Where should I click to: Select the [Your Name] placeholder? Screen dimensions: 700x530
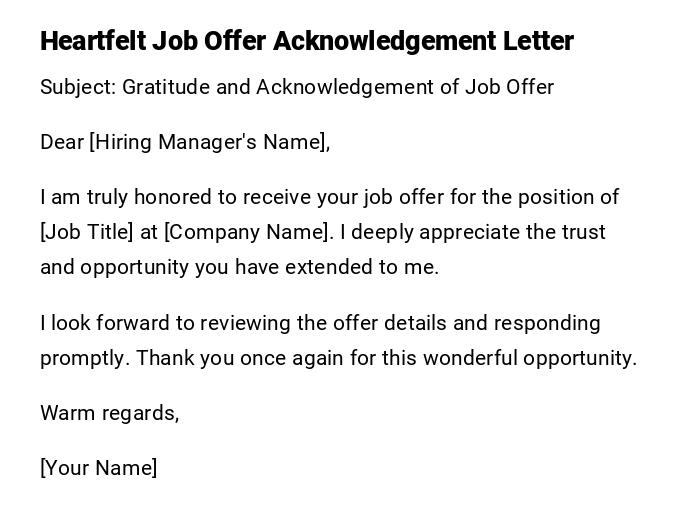click(98, 468)
